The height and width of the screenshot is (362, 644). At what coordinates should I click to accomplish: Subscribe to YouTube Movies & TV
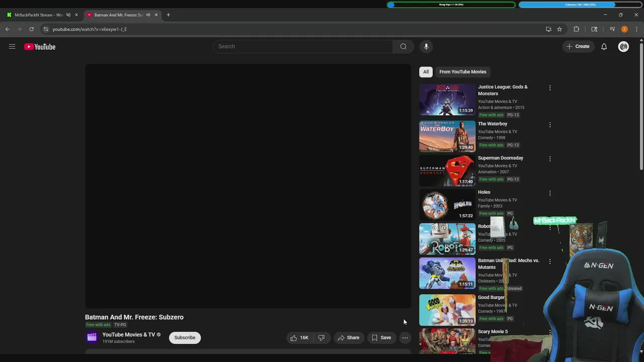click(185, 338)
